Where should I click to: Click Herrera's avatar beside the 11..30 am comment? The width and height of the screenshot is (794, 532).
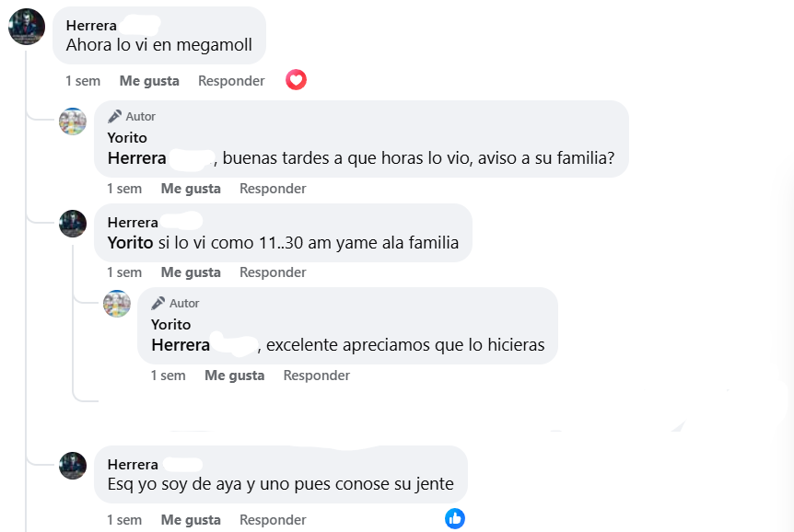[72, 226]
